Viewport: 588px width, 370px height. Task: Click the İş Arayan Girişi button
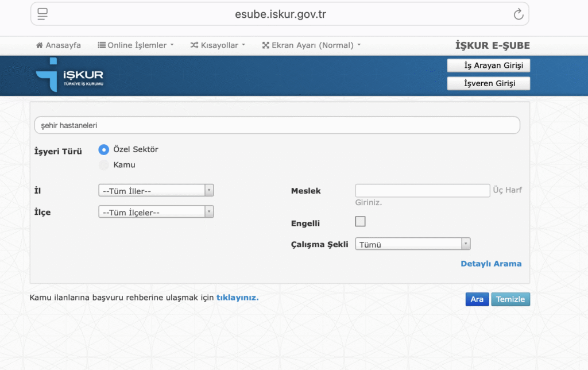[x=489, y=65]
